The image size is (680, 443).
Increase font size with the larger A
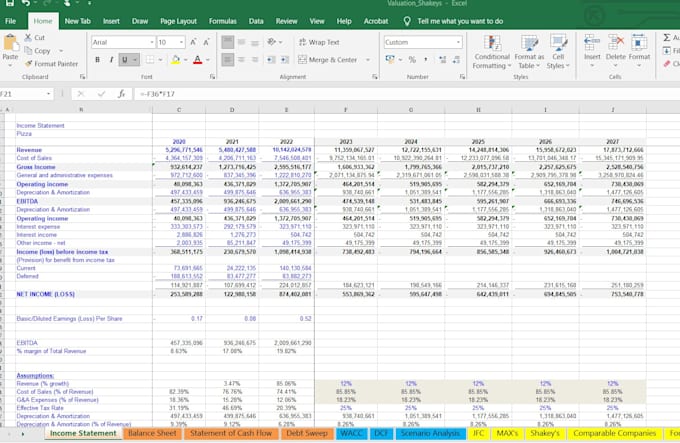point(193,42)
